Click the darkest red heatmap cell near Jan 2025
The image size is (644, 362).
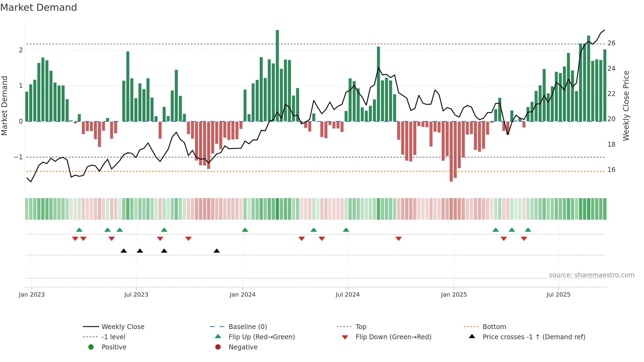pyautogui.click(x=451, y=209)
